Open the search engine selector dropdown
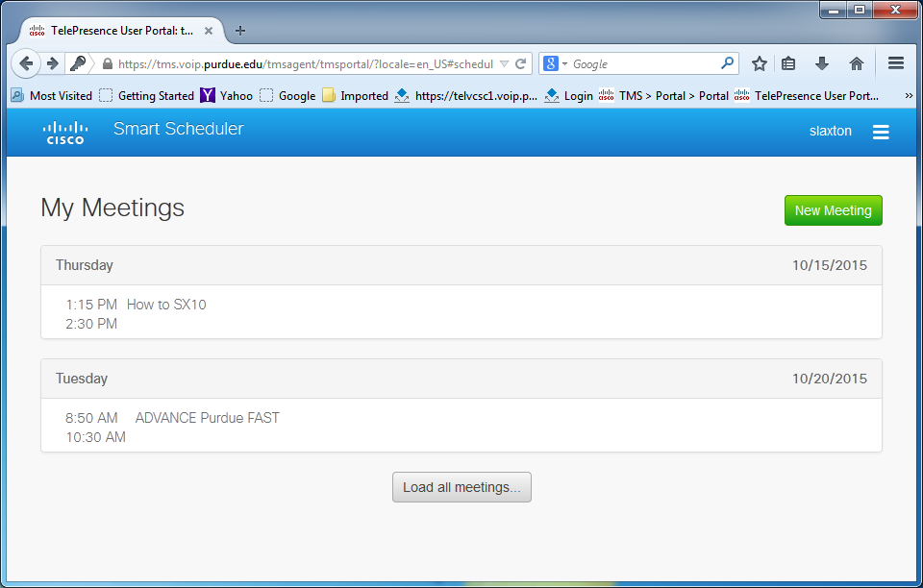923x588 pixels. click(556, 64)
